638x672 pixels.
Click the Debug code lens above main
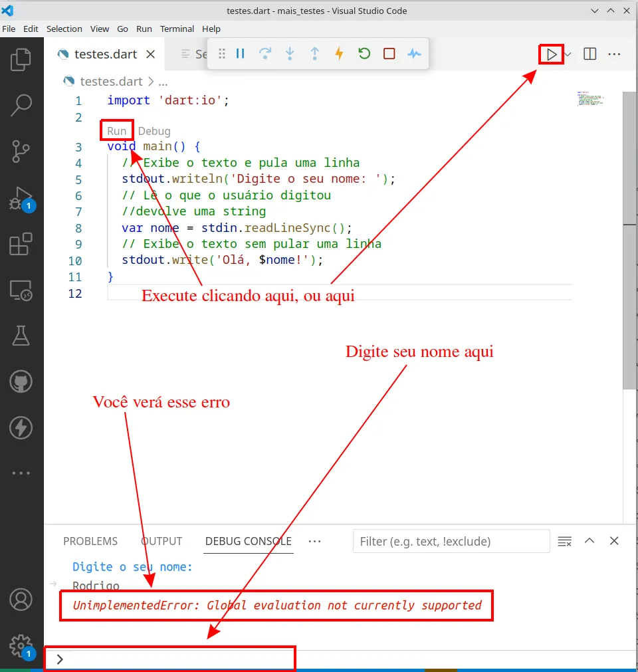(154, 131)
